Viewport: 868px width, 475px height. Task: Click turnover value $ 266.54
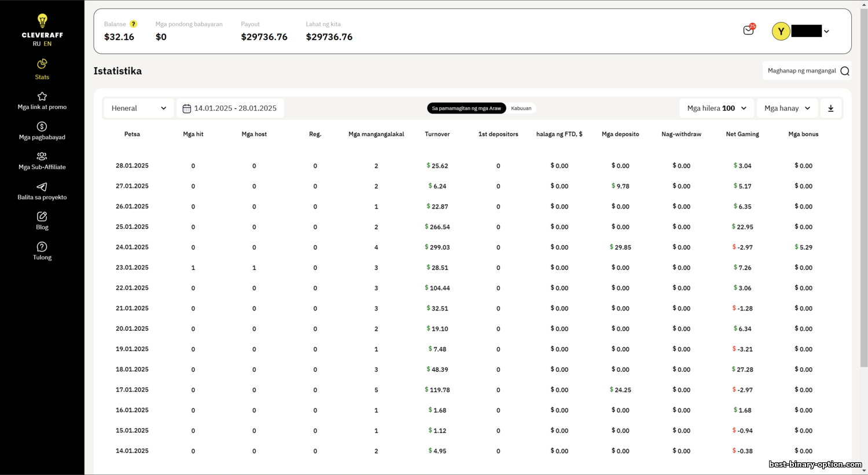[x=437, y=227]
